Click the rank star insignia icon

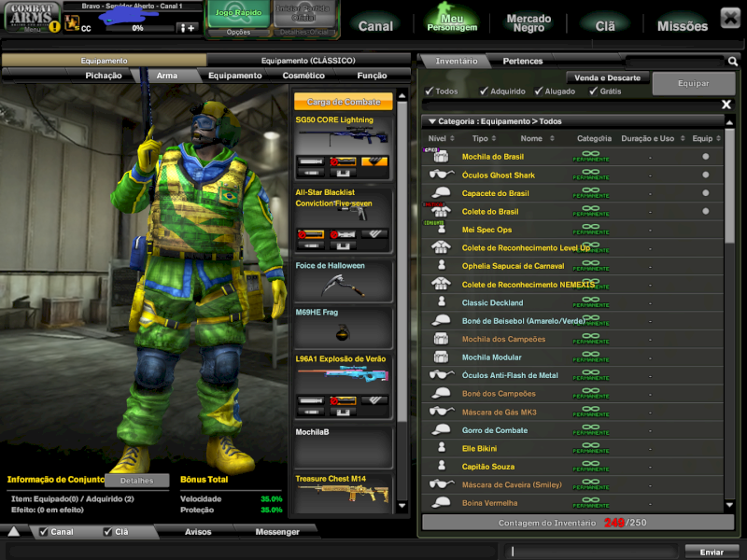[x=72, y=22]
